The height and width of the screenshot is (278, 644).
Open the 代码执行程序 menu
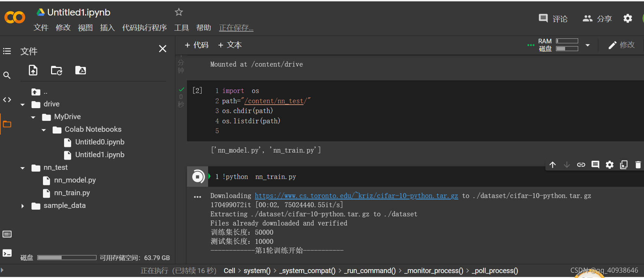point(144,27)
